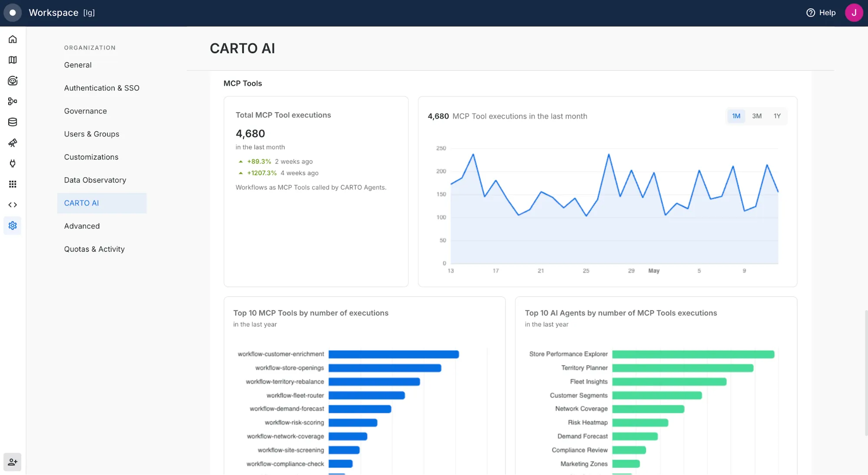Click the workflow-fleet-router bar
868x475 pixels.
click(x=366, y=395)
